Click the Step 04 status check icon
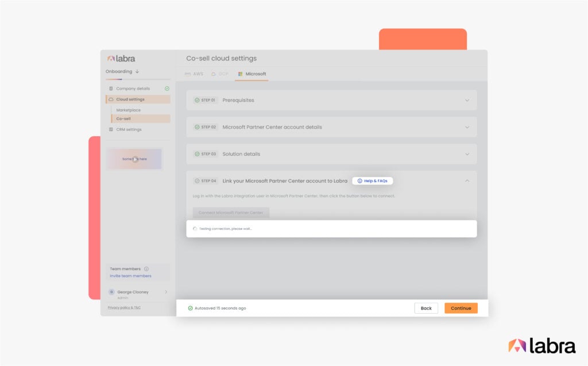 [x=197, y=181]
